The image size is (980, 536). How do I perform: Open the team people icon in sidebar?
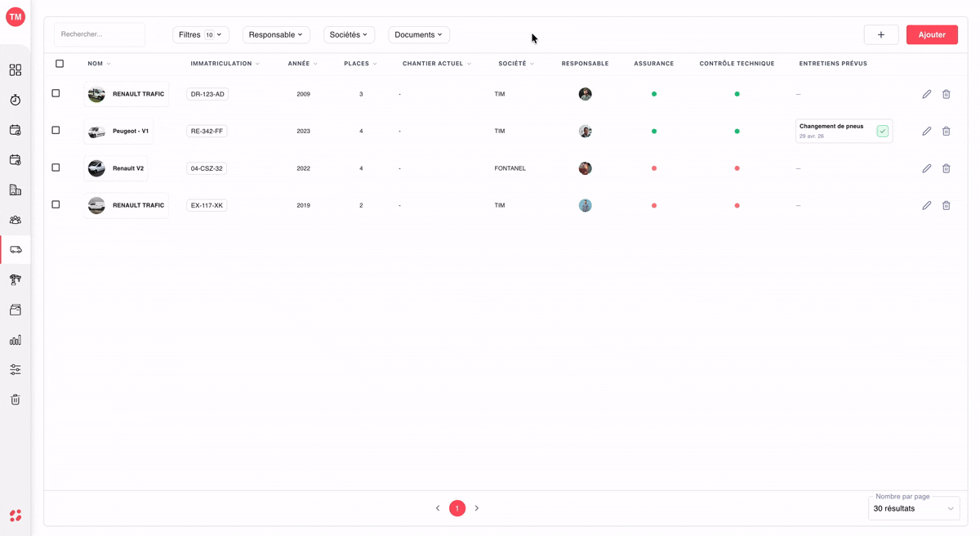[x=16, y=220]
